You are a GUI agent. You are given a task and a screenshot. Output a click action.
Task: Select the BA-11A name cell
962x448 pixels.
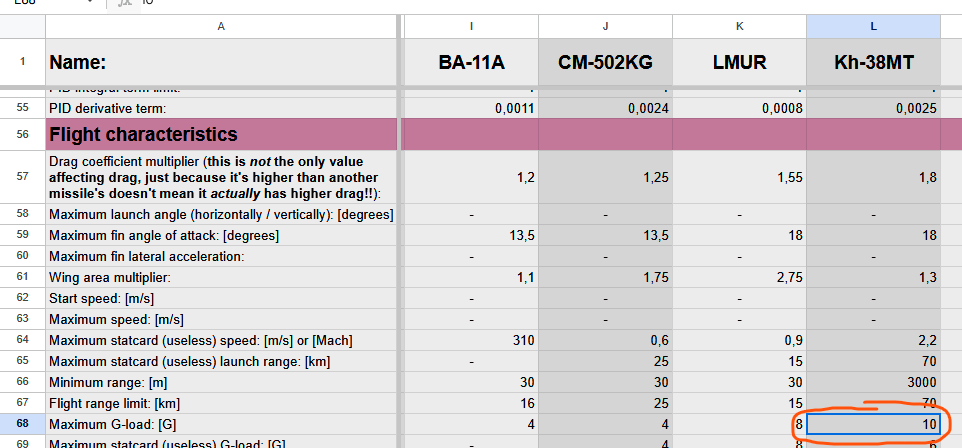point(471,64)
